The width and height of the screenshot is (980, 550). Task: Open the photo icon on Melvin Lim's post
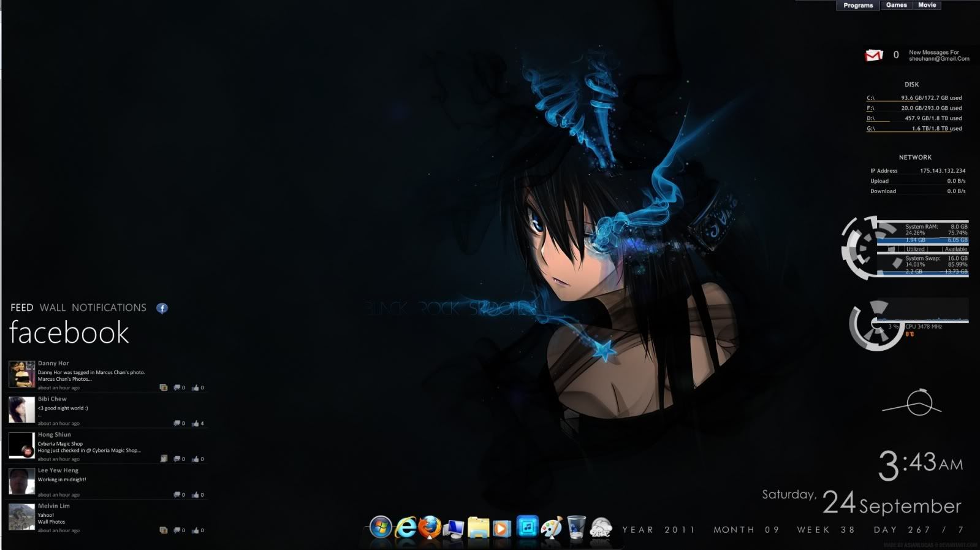pos(164,530)
